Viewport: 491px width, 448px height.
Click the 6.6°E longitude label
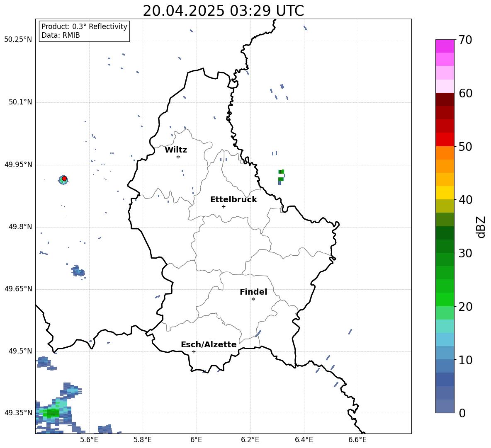(357, 440)
